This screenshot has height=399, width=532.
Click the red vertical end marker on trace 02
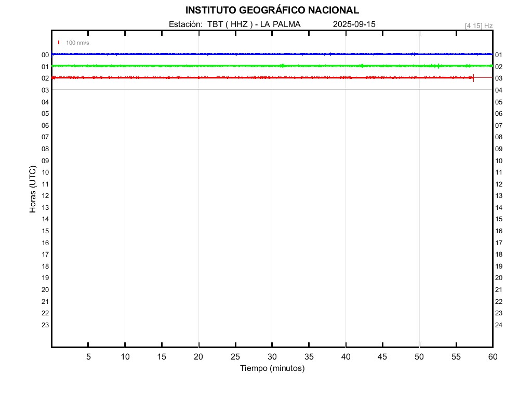pos(474,78)
